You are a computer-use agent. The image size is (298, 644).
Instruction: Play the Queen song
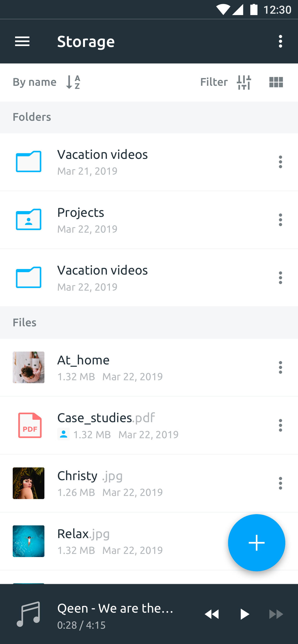pyautogui.click(x=244, y=614)
